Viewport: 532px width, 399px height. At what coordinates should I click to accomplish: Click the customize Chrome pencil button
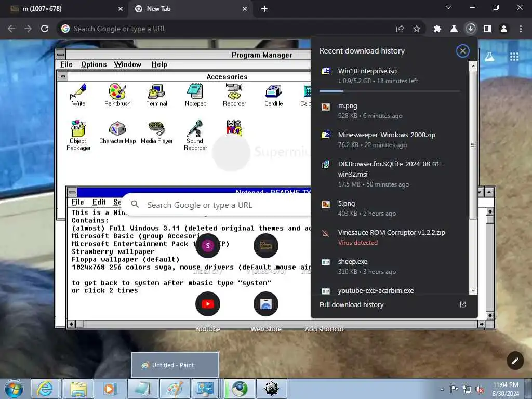[x=515, y=361]
